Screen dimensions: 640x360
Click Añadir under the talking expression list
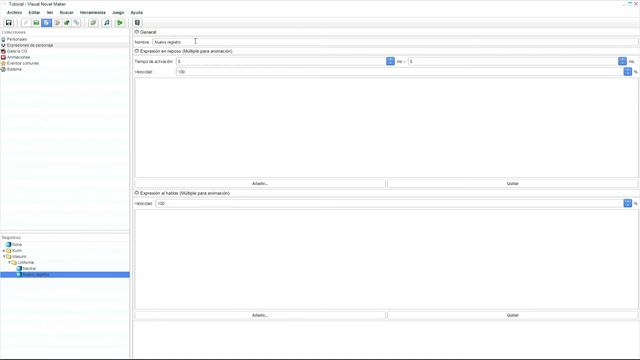[x=260, y=315]
